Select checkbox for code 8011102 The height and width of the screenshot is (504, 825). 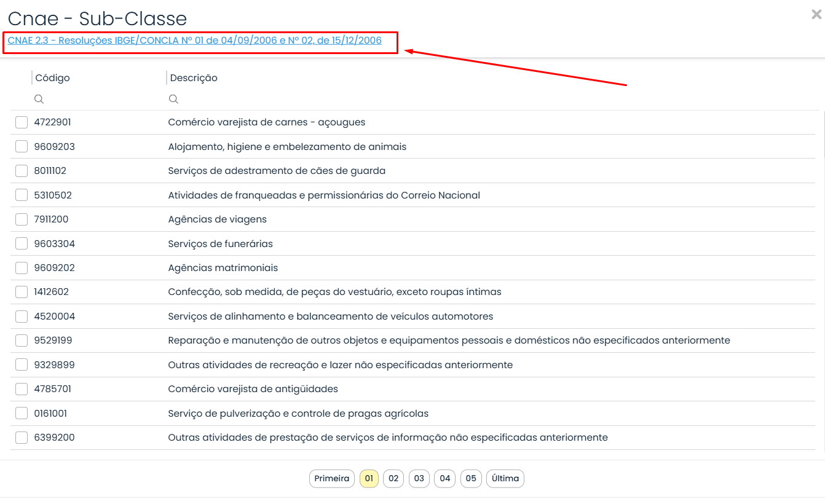point(22,171)
